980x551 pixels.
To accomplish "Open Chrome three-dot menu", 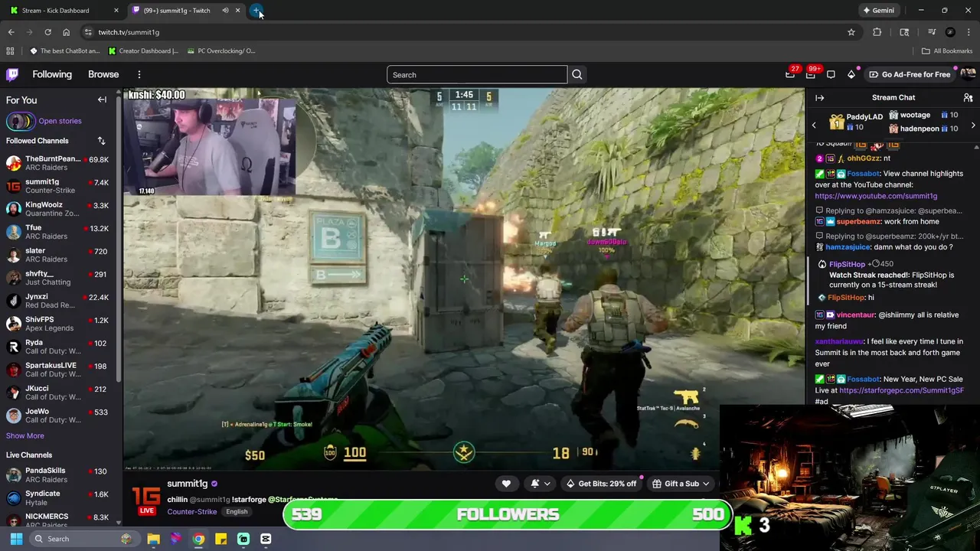I will 968,32.
